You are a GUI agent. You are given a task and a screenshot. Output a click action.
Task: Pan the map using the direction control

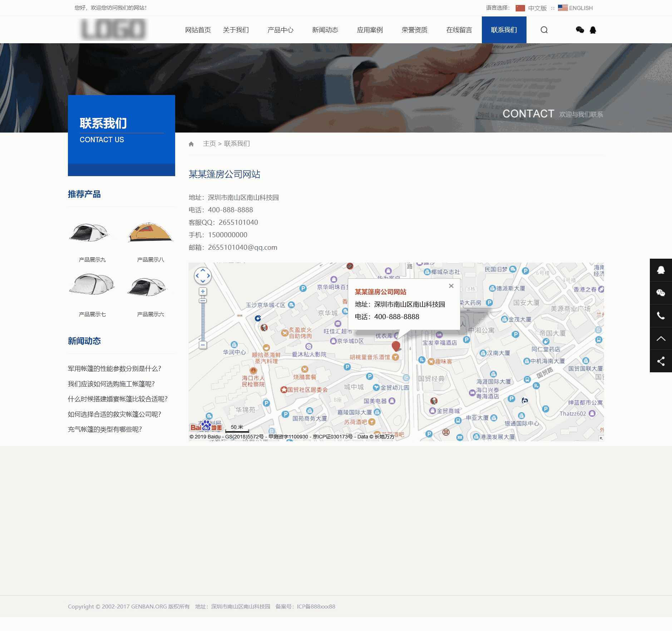(x=203, y=276)
